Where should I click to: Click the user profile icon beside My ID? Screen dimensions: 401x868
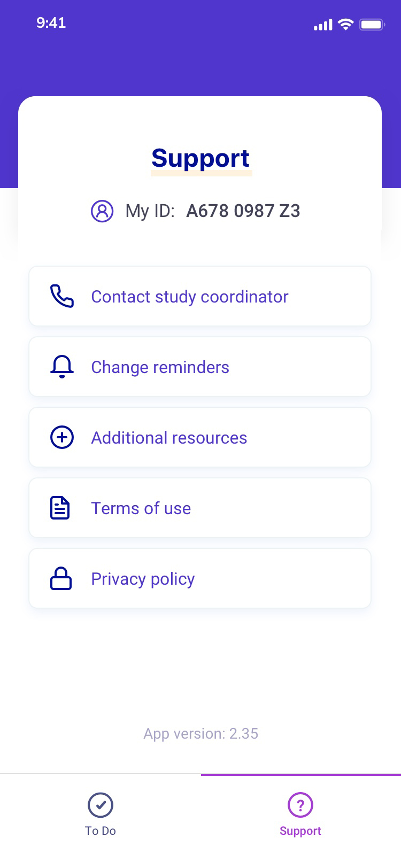pyautogui.click(x=102, y=211)
